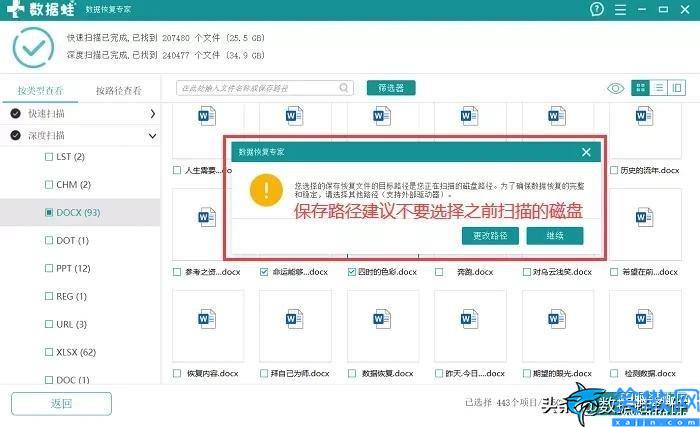Image resolution: width=700 pixels, height=427 pixels.
Task: Open the hamburger menu in title bar
Action: [x=620, y=9]
